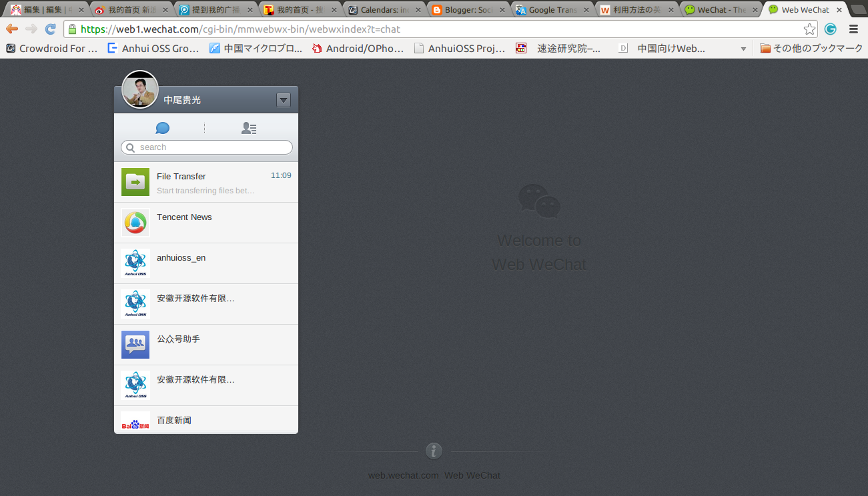The height and width of the screenshot is (496, 868).
Task: Open the bookmarks overflow dropdown arrow
Action: (x=743, y=47)
